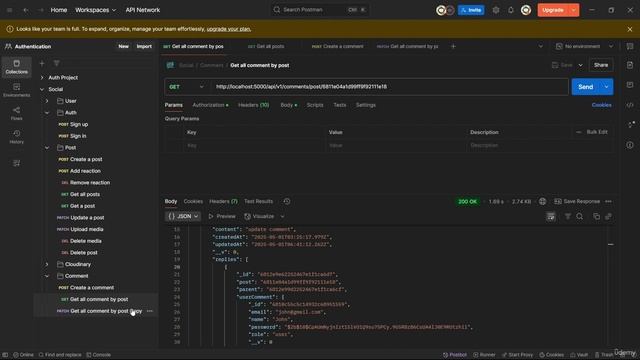The width and height of the screenshot is (640, 360).
Task: Switch to the Settings tab
Action: 365,105
